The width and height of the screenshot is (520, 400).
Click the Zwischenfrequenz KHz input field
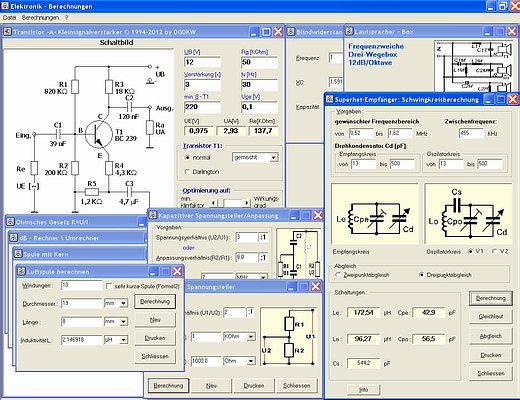(471, 133)
